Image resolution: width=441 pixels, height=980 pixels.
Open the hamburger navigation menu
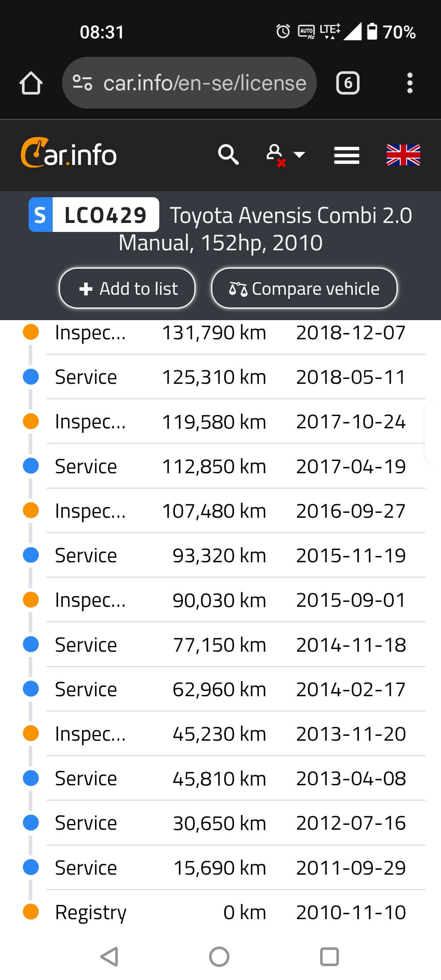point(346,155)
